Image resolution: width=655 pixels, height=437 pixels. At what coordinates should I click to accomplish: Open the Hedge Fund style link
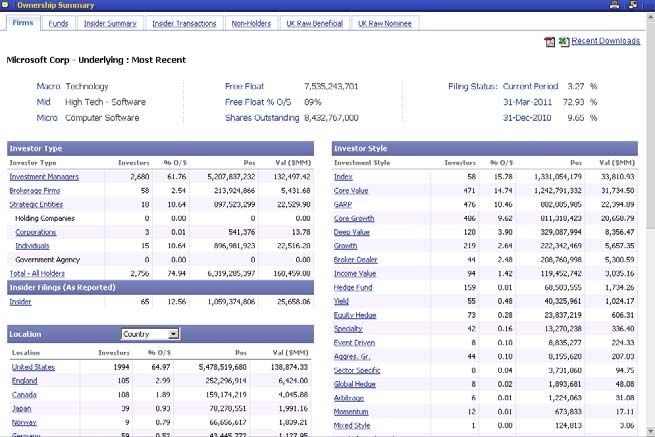pos(353,287)
